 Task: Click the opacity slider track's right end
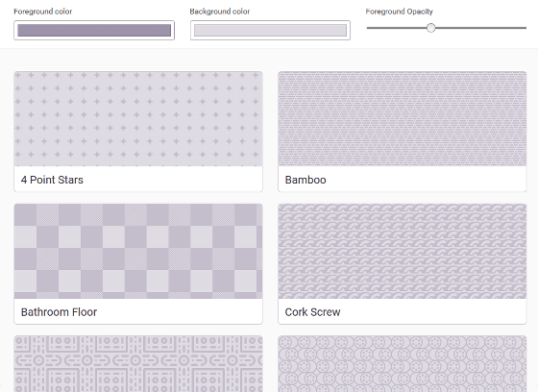pos(525,28)
